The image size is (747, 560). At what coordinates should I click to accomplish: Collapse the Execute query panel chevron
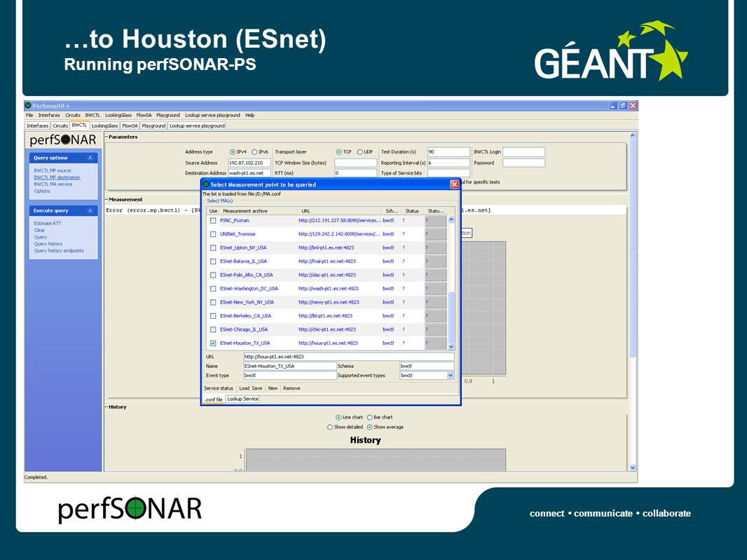(x=90, y=211)
